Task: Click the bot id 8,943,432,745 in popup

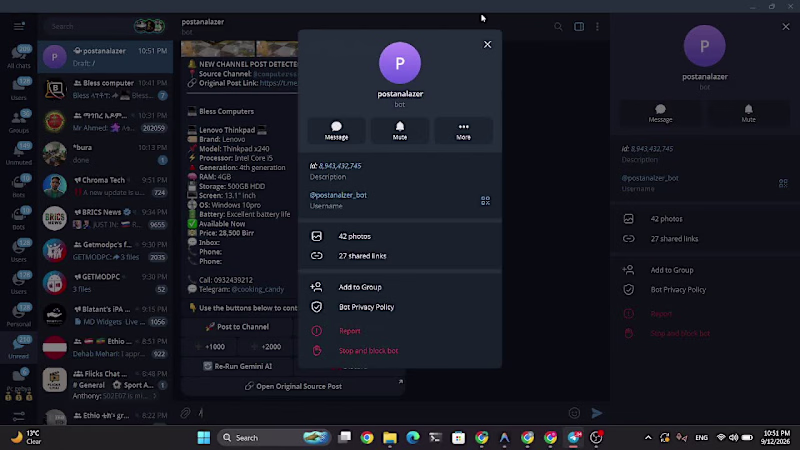Action: pos(340,166)
